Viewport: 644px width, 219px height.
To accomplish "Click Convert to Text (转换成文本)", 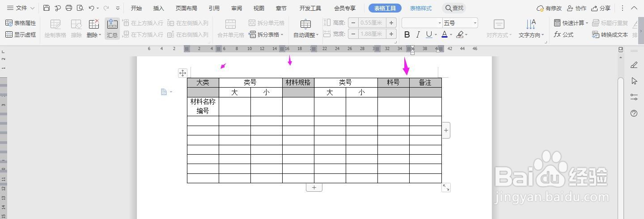I will coord(610,34).
